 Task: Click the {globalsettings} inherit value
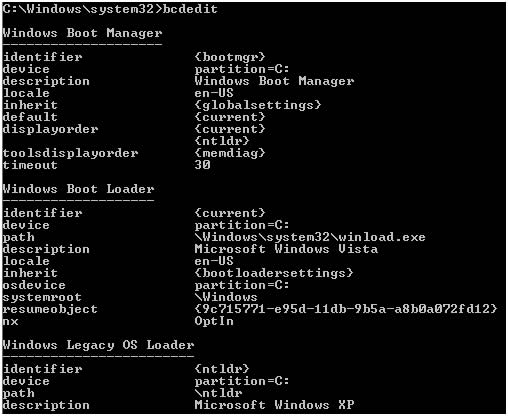(258, 105)
